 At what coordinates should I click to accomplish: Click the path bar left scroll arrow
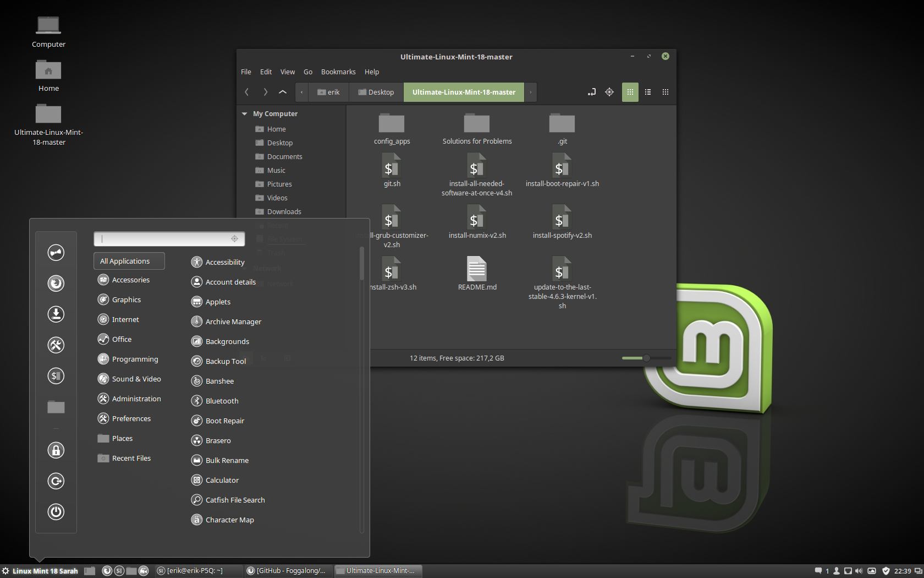tap(301, 92)
